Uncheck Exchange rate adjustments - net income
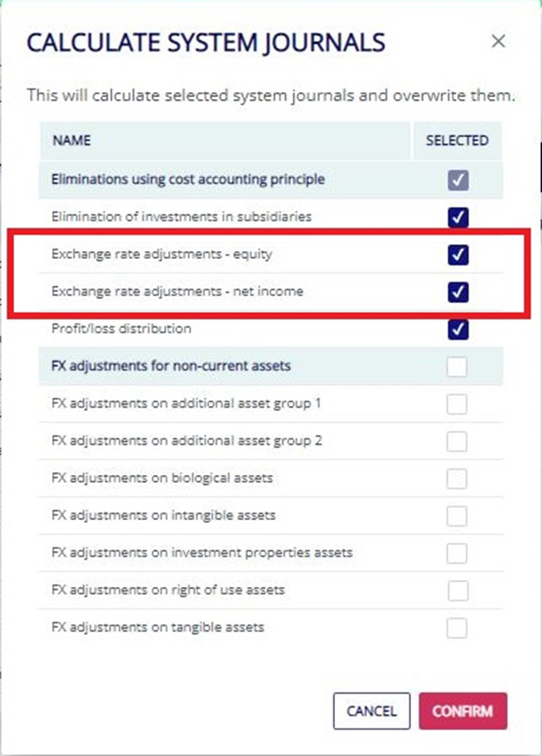This screenshot has width=542, height=756. click(x=458, y=292)
